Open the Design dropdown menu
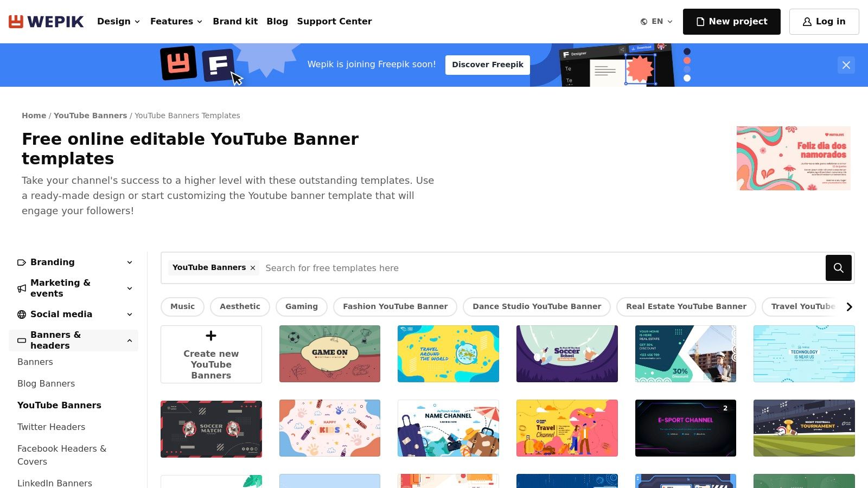Screen dimensions: 868x488 [118, 22]
